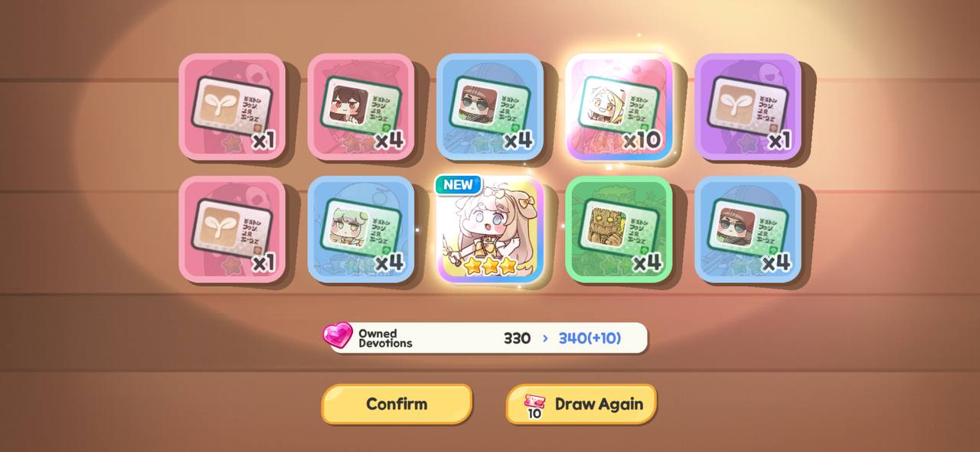Select the green tree creature card x4
This screenshot has width=980, height=452.
(619, 229)
